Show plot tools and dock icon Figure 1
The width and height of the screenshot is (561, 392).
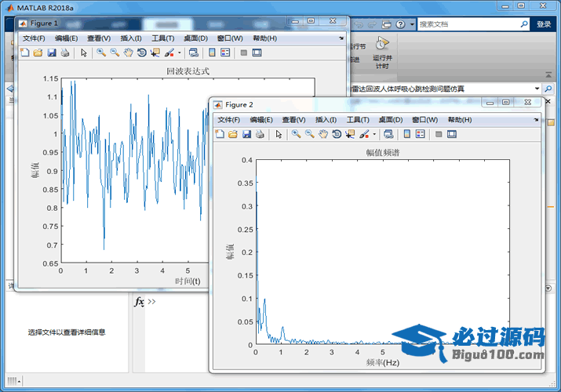click(257, 53)
